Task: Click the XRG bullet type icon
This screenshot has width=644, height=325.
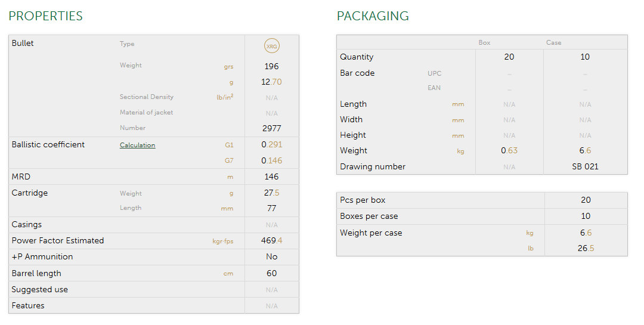Action: point(272,46)
